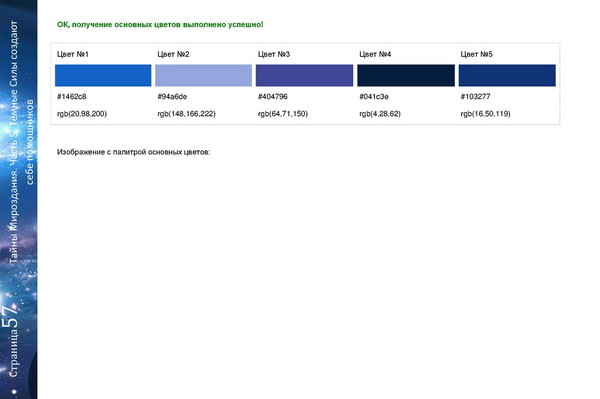This screenshot has width=600, height=399.
Task: Select hex code #1462c8 text
Action: pyautogui.click(x=72, y=97)
